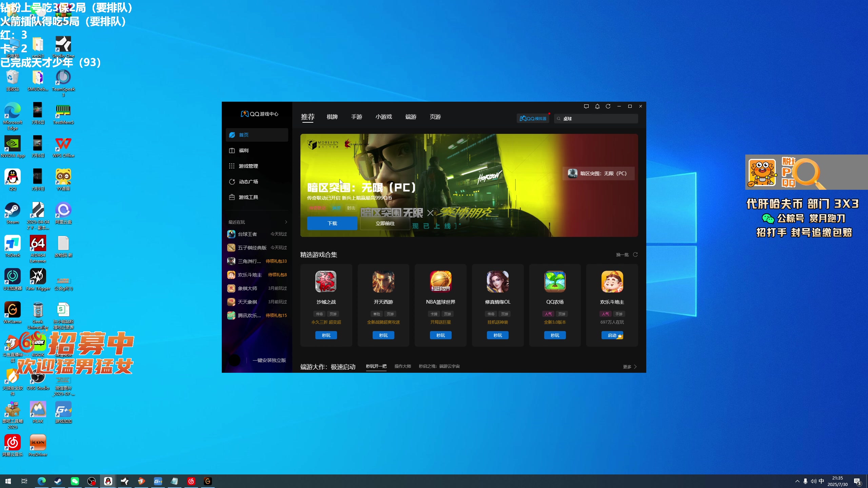This screenshot has height=488, width=868.
Task: Click 待领礼包15 next to 腾讯欢乐
Action: pyautogui.click(x=276, y=316)
